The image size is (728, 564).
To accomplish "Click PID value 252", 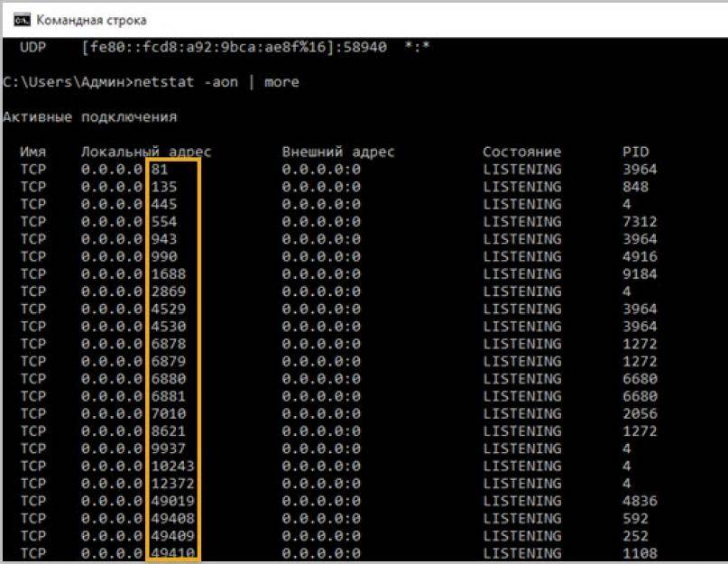I will click(x=636, y=536).
